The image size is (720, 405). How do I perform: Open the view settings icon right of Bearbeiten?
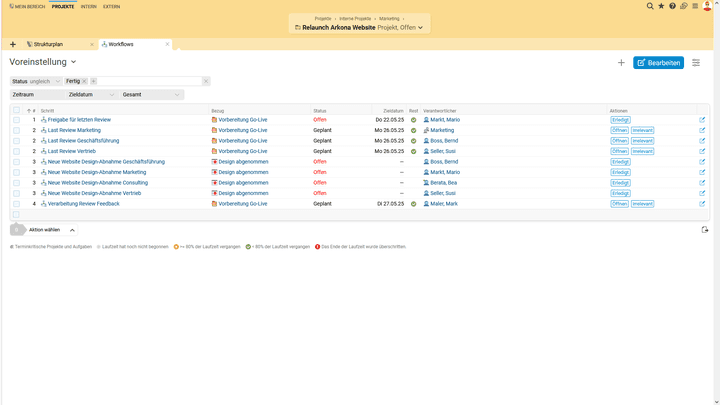click(696, 63)
